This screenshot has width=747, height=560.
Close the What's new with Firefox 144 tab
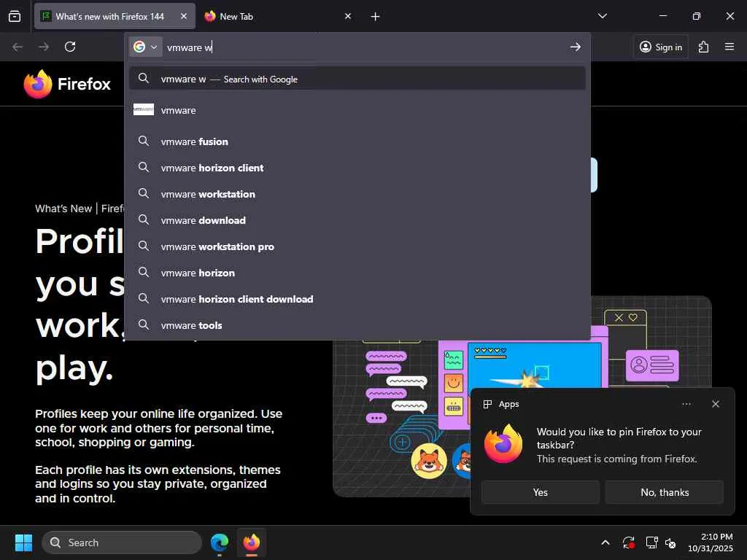coord(184,16)
